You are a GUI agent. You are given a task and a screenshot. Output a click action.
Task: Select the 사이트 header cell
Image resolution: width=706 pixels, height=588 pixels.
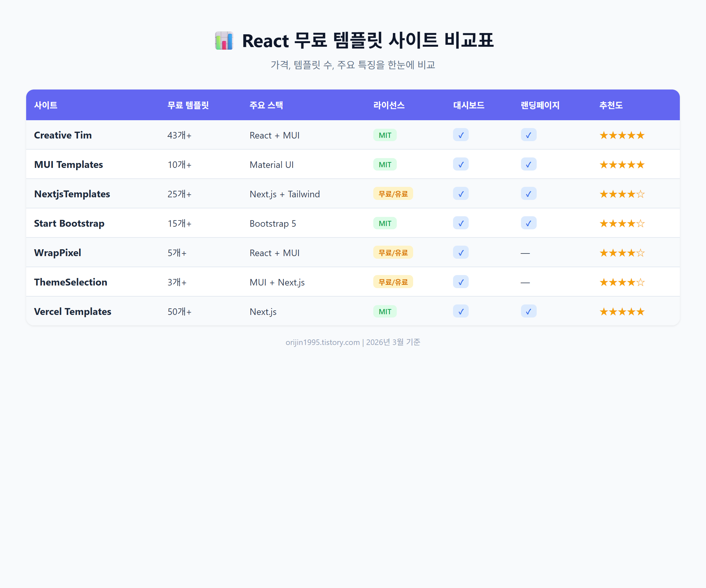pyautogui.click(x=46, y=105)
